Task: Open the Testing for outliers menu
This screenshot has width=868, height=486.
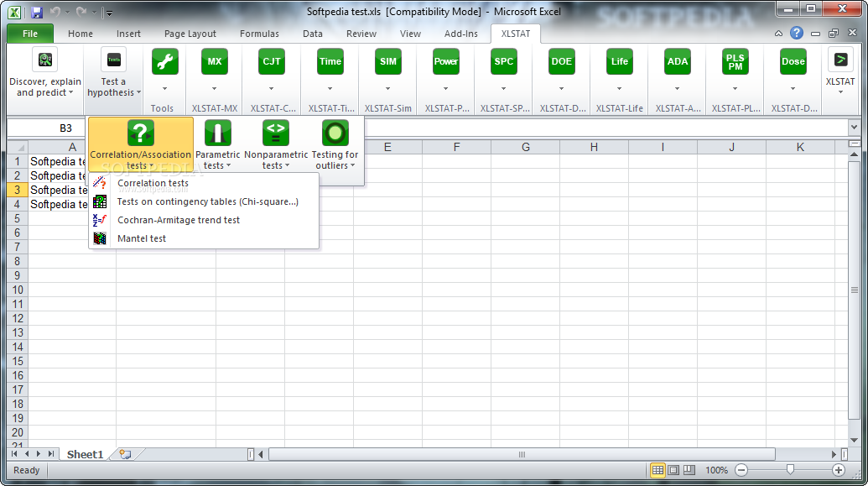Action: coord(335,144)
